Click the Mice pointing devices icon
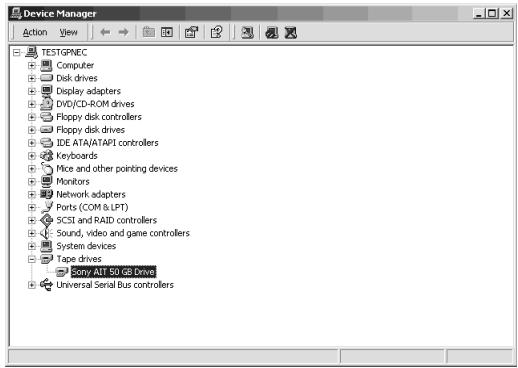This screenshot has width=518, height=368. point(46,168)
